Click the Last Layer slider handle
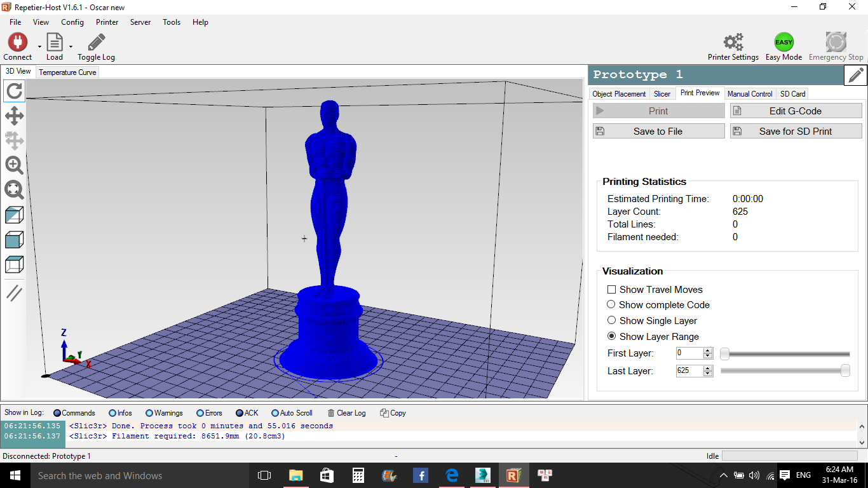 pos(845,370)
